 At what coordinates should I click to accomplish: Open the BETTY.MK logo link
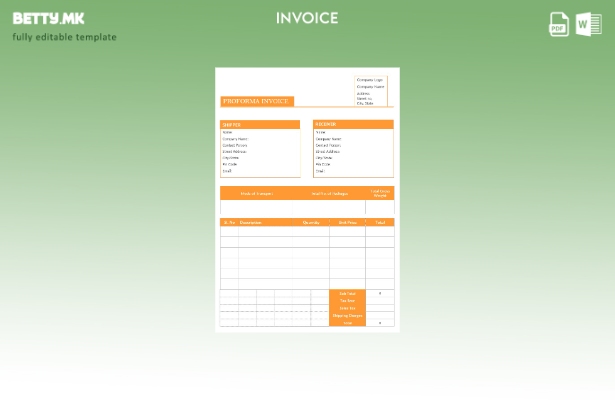click(48, 18)
